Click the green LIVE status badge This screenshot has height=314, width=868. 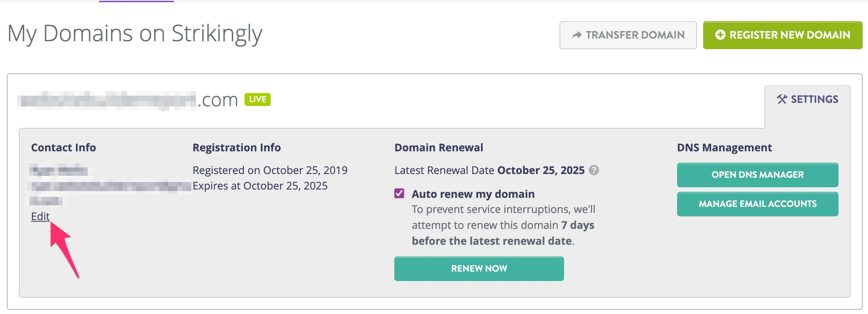[x=257, y=99]
